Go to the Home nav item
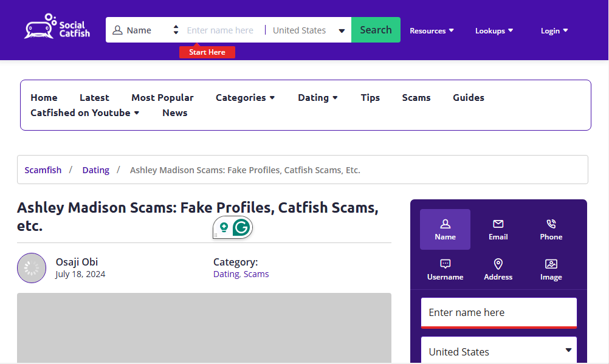The image size is (609, 364). point(44,97)
